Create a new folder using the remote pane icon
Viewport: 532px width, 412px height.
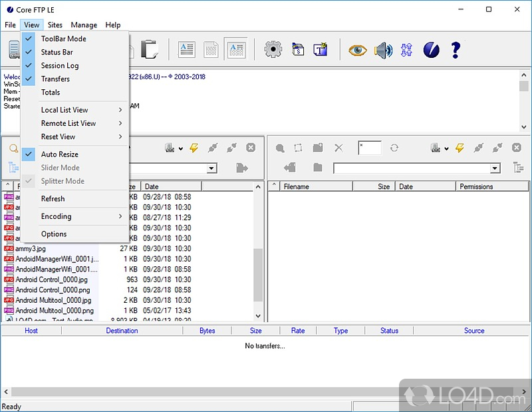point(316,147)
